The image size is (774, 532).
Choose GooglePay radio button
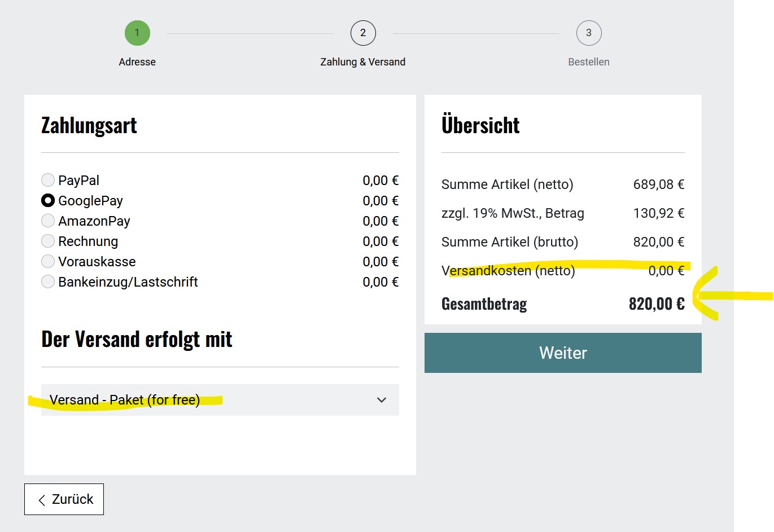click(48, 200)
